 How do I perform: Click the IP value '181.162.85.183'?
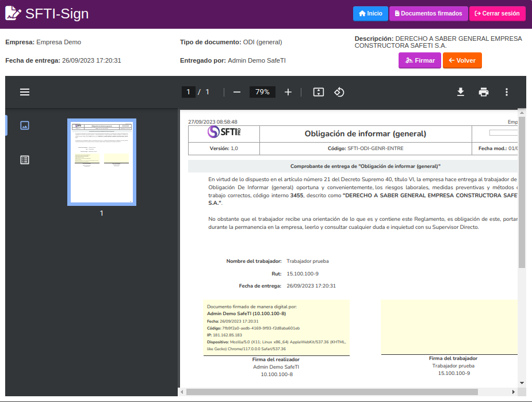(227, 335)
